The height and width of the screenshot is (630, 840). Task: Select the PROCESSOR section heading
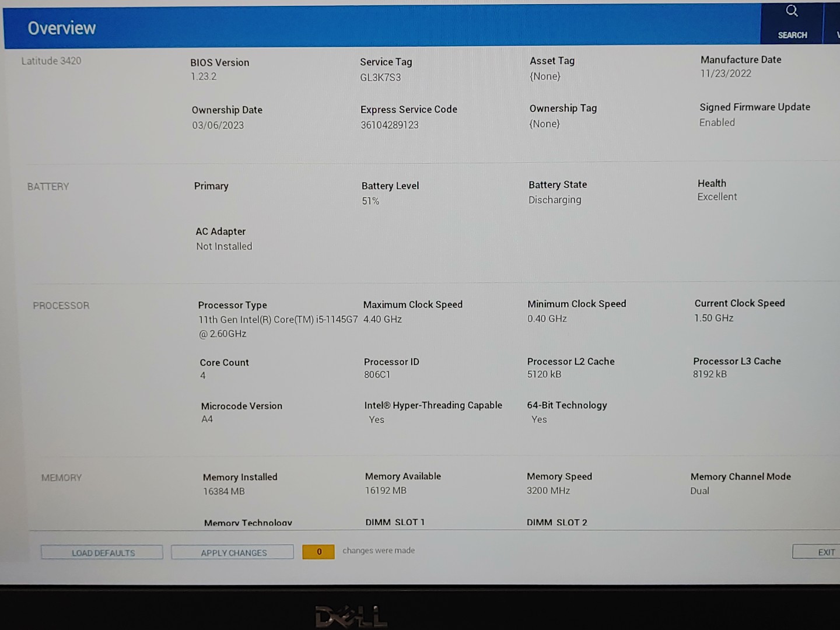[x=61, y=306]
